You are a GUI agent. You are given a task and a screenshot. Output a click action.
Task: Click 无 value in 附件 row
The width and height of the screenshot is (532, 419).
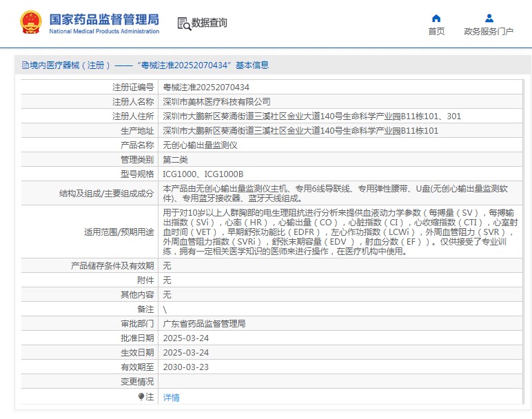click(x=167, y=280)
